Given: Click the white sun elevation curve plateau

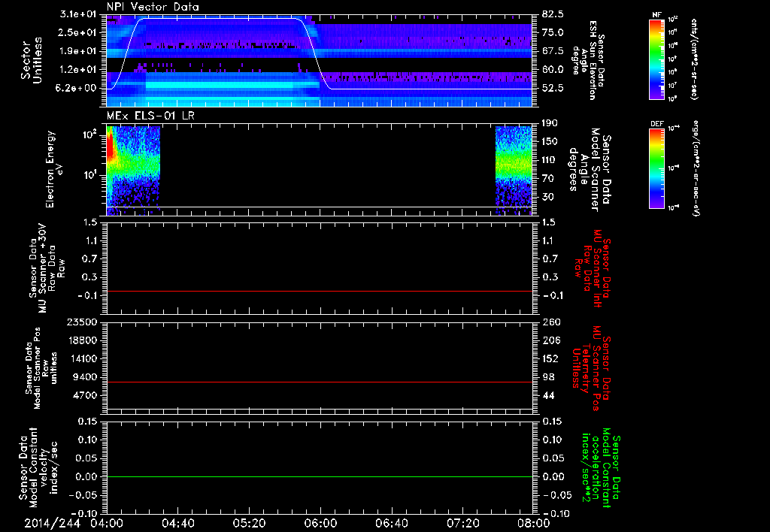Looking at the screenshot, I should [x=221, y=18].
